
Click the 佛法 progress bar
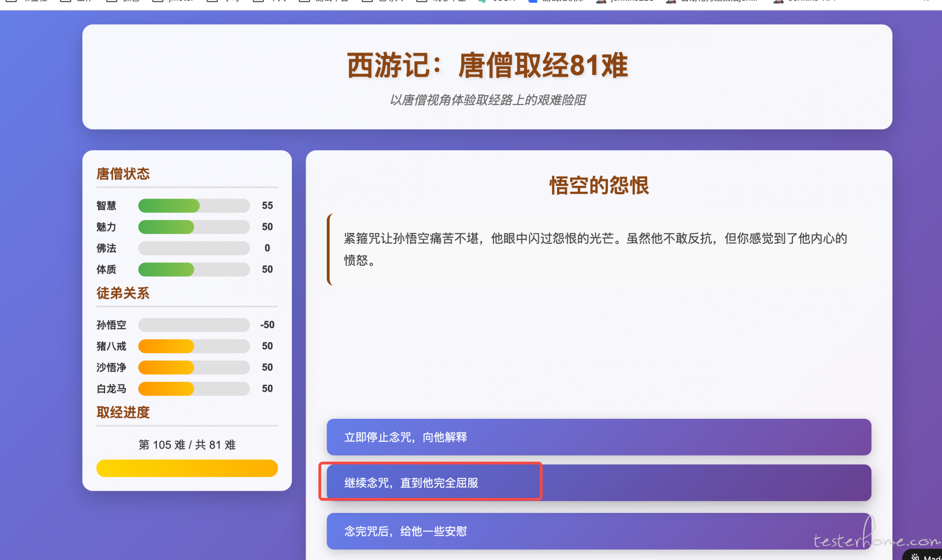pyautogui.click(x=194, y=248)
